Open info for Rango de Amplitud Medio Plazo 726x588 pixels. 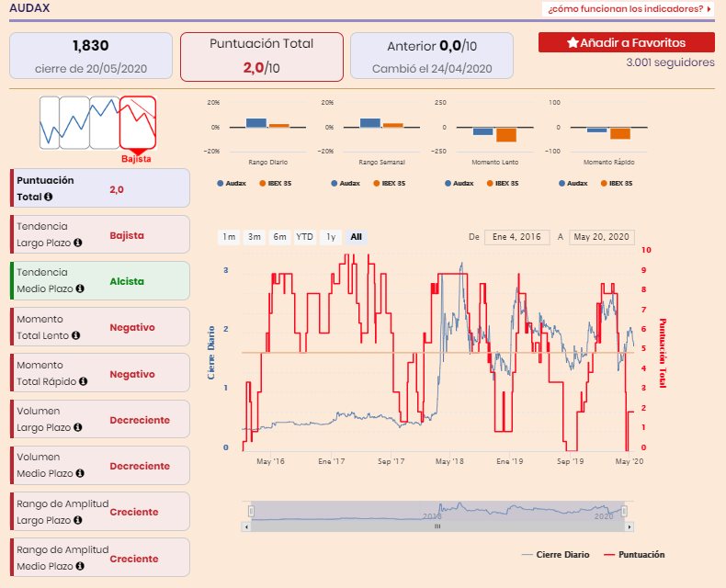pyautogui.click(x=80, y=566)
